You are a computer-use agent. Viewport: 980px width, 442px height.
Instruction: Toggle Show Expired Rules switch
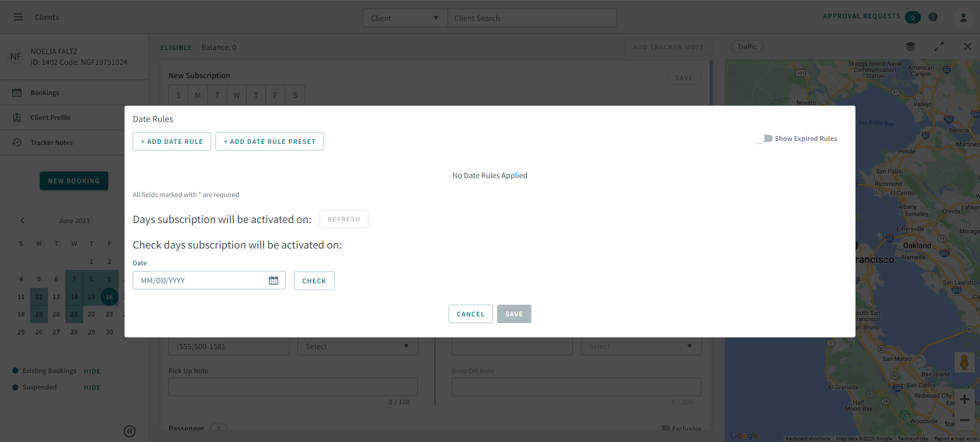click(x=764, y=138)
